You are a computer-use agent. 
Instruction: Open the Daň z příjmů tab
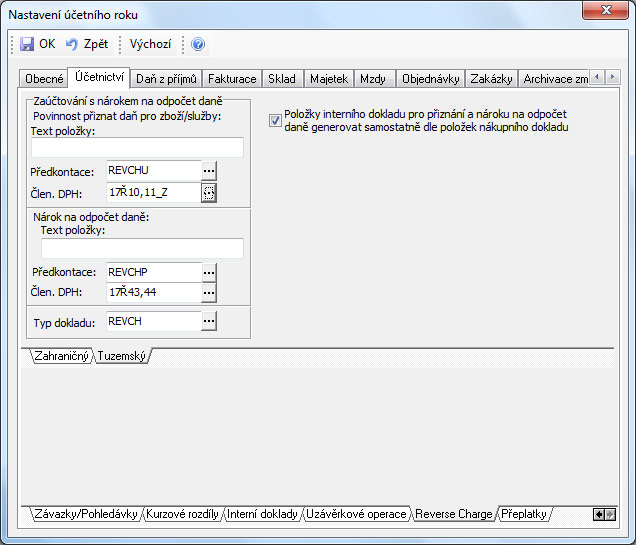[x=166, y=78]
